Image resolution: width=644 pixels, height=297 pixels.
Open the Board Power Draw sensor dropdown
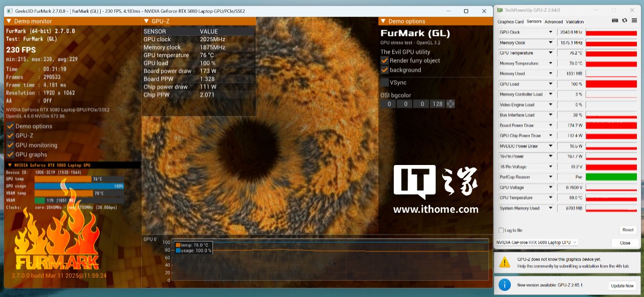pos(550,125)
